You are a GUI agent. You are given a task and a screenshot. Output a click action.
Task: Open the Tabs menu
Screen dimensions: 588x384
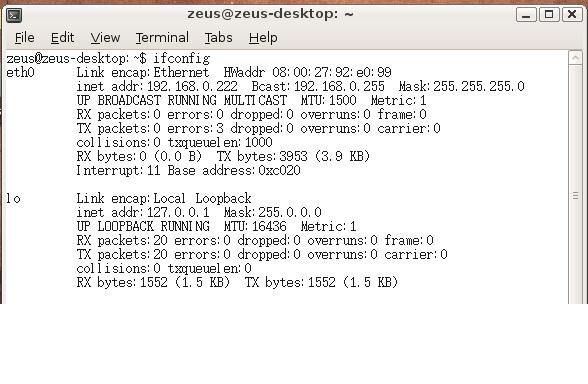[x=218, y=38]
